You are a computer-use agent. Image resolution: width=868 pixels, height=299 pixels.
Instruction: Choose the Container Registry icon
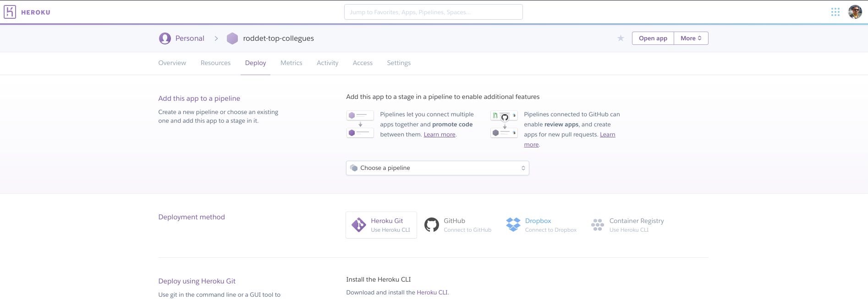[597, 225]
